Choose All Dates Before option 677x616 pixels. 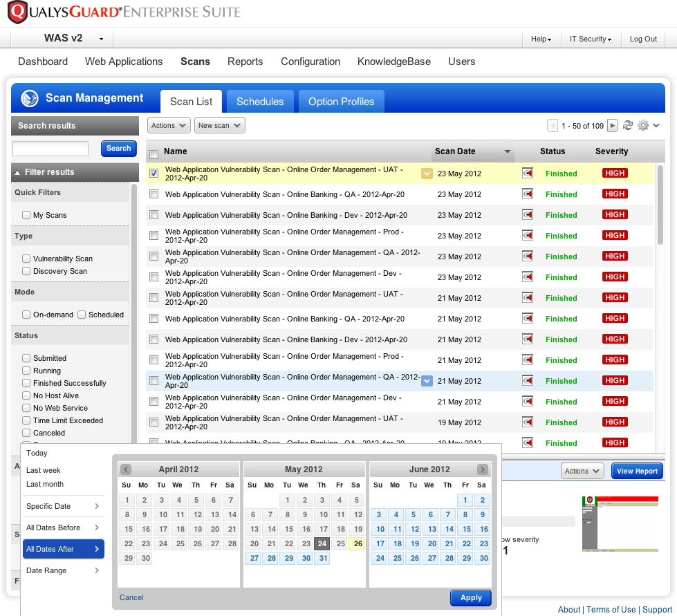click(63, 528)
